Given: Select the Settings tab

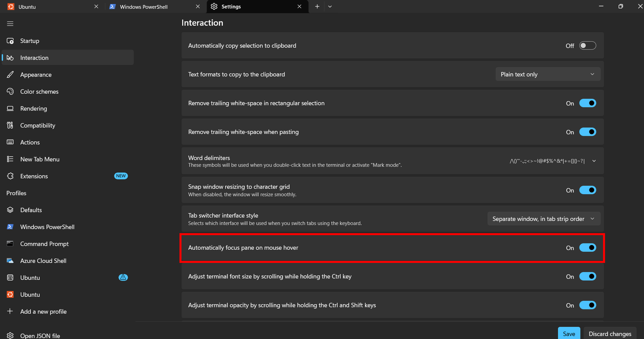Looking at the screenshot, I should coord(257,7).
